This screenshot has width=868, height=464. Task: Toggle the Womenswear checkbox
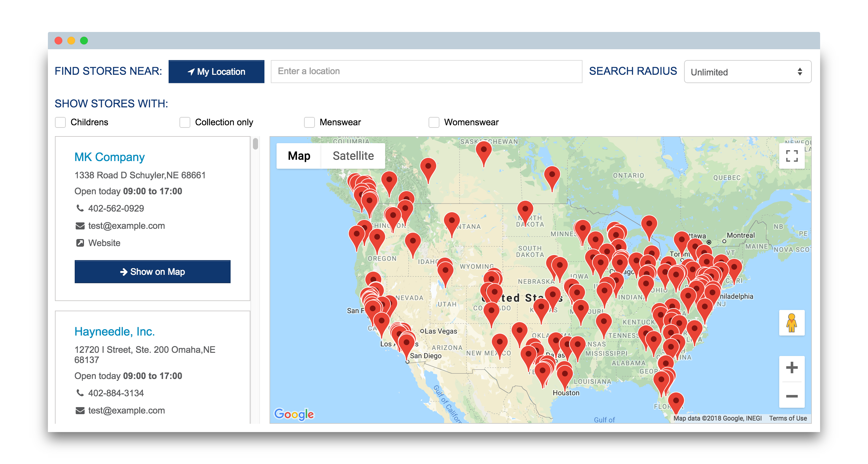433,122
